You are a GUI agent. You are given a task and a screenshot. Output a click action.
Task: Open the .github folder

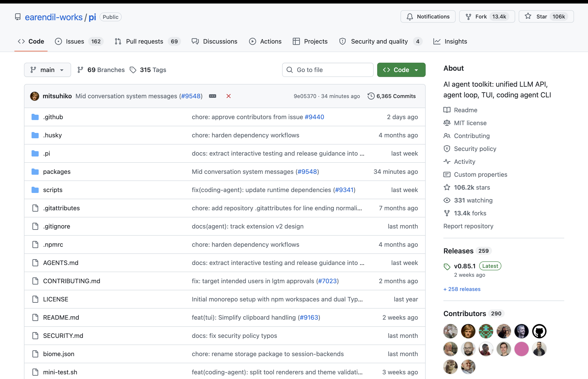(x=53, y=117)
